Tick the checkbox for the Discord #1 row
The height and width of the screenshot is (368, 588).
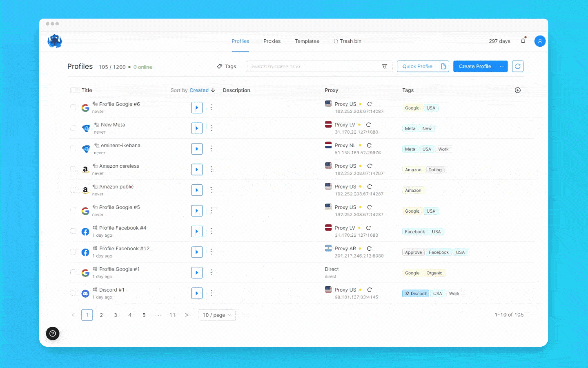coord(73,293)
